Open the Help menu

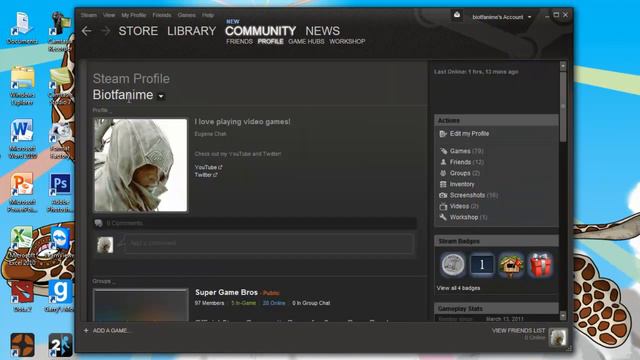208,15
